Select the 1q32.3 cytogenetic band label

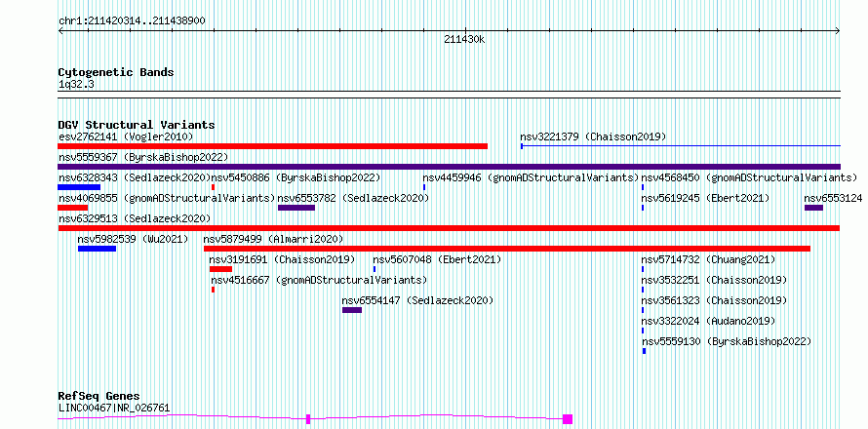tap(76, 85)
